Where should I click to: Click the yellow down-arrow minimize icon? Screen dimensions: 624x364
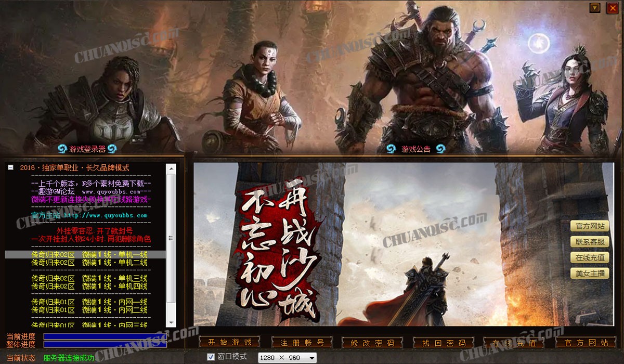(595, 8)
